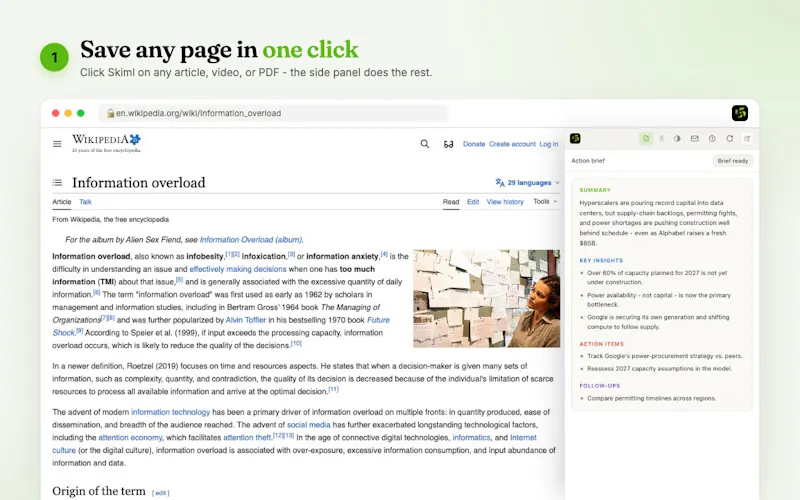The width and height of the screenshot is (800, 500).
Task: Click the Skiml logo in the side panel header
Action: pos(575,138)
